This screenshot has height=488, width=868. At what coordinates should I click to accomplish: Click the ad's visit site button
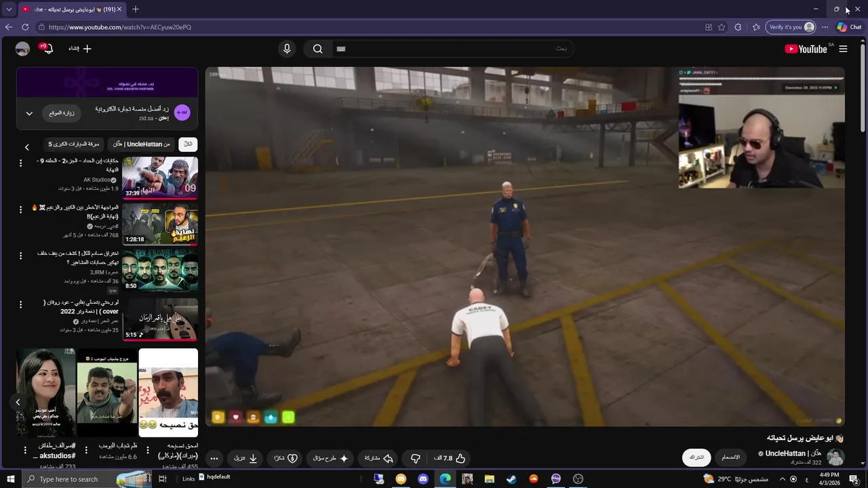[x=62, y=113]
